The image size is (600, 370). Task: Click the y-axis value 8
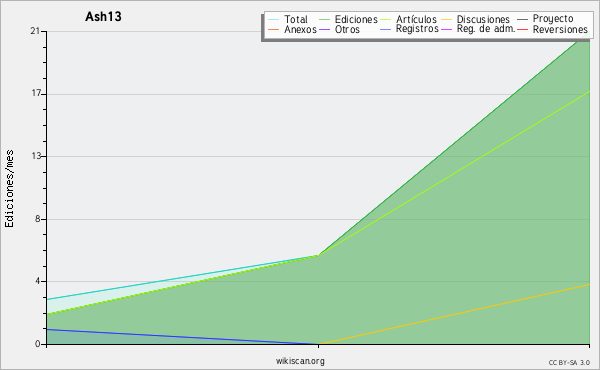(x=38, y=219)
